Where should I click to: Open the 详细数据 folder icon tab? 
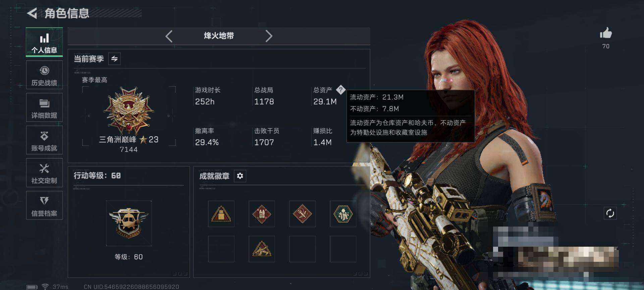click(x=44, y=107)
